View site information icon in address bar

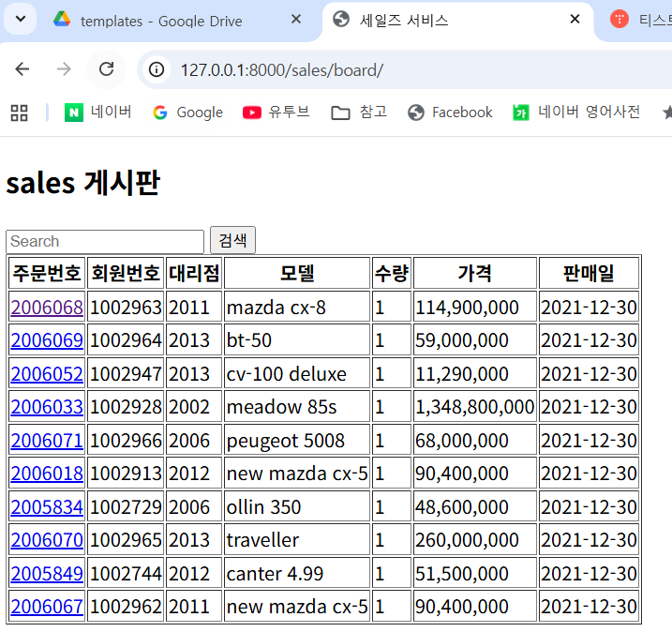point(156,69)
